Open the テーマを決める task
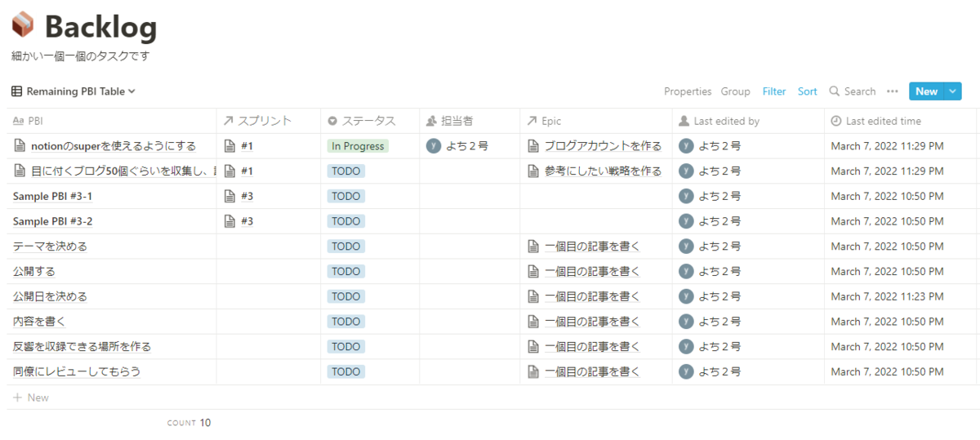Screen dimensions: 980x440 [x=50, y=247]
